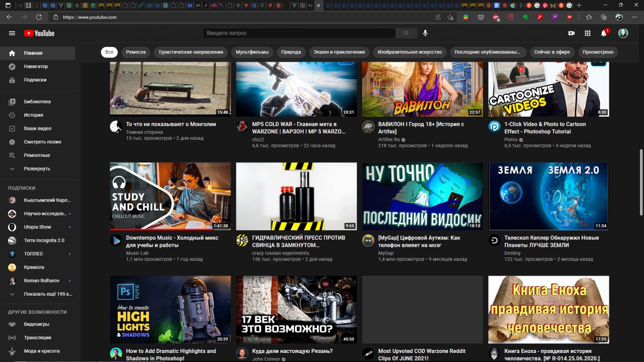The height and width of the screenshot is (362, 644).
Task: Select the Последние опубликованные chip
Action: click(488, 52)
